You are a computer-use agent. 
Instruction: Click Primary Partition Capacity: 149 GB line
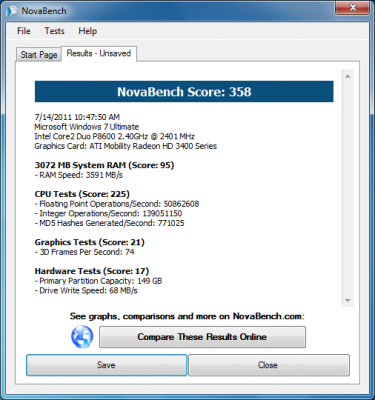(x=98, y=281)
